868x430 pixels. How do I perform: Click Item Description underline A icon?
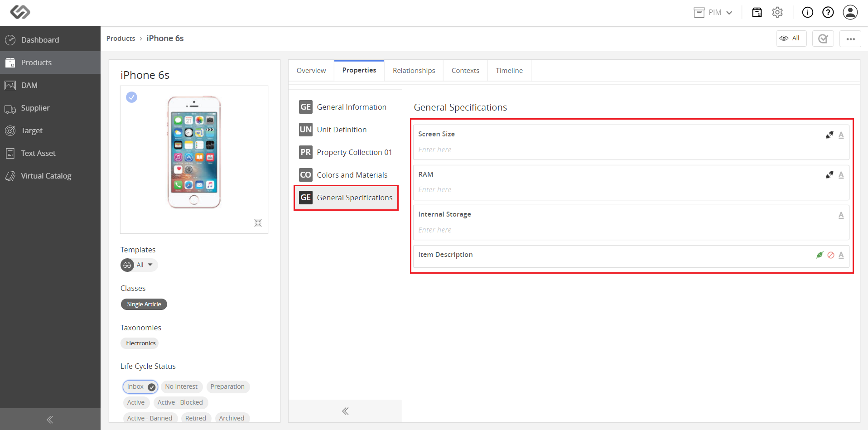tap(841, 255)
